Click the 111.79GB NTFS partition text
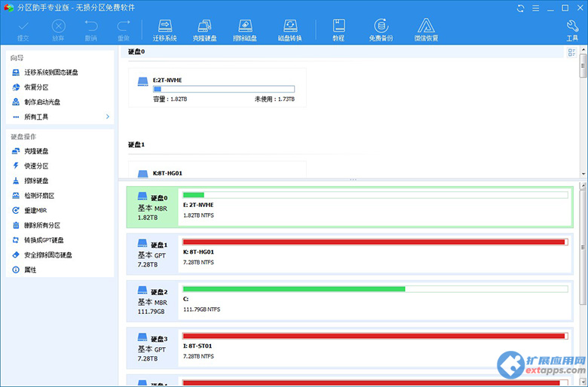Image resolution: width=588 pixels, height=387 pixels. click(x=202, y=309)
